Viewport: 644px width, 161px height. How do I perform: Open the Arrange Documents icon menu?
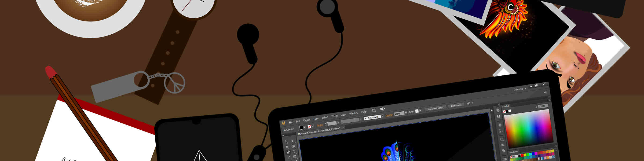[382, 109]
